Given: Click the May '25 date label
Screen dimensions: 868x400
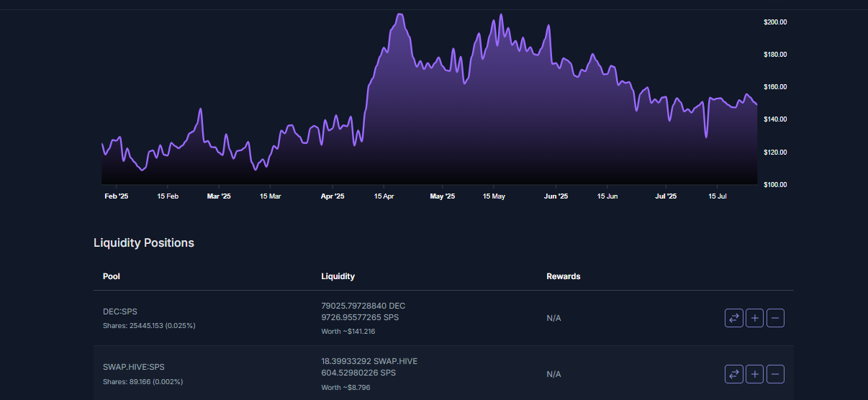Looking at the screenshot, I should (x=443, y=196).
